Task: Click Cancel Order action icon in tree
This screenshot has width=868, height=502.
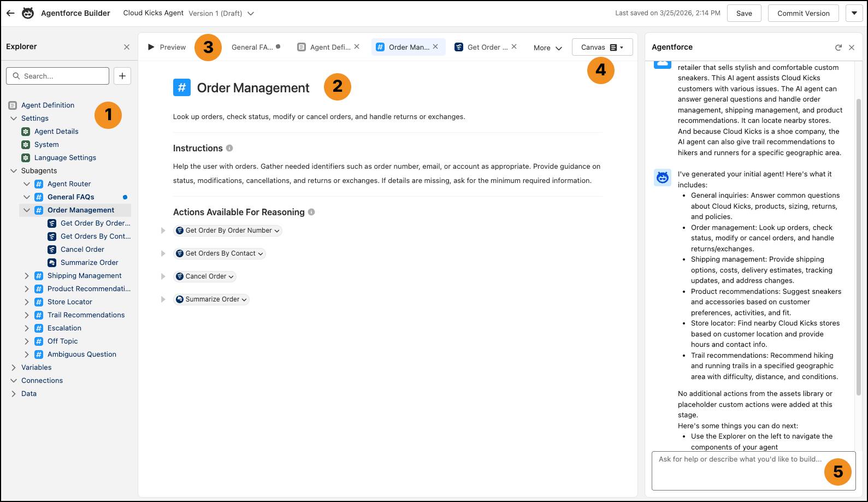Action: coord(52,249)
